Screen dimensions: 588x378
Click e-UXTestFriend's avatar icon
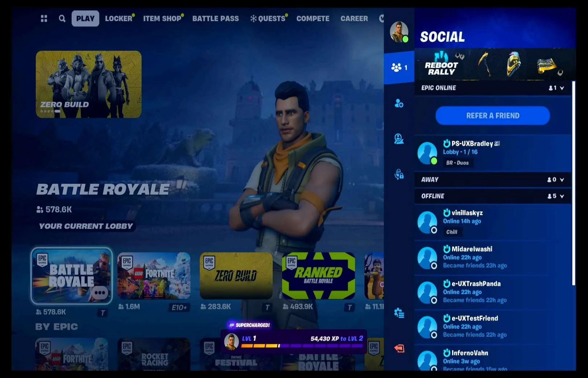click(427, 327)
